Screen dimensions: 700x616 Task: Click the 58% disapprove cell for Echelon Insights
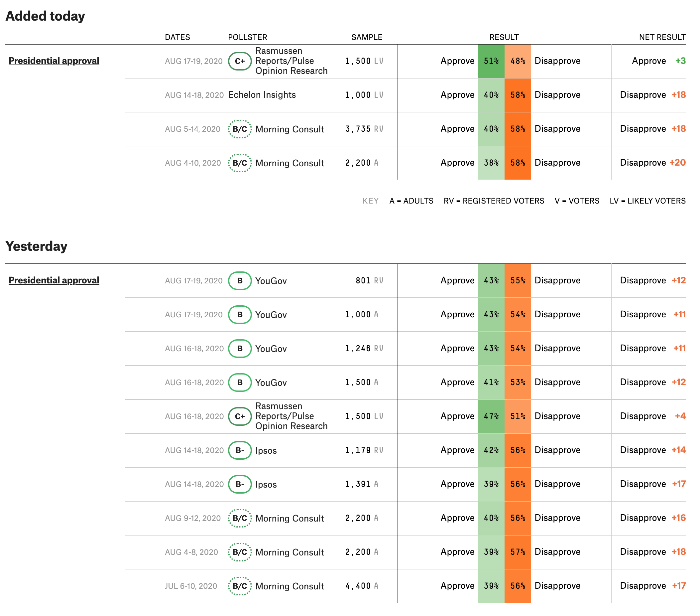tap(518, 95)
